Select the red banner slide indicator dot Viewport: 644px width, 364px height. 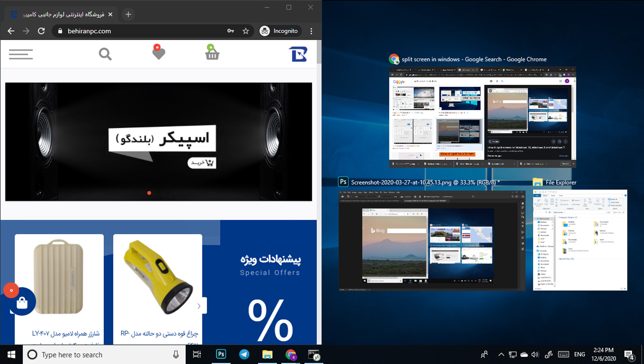149,193
